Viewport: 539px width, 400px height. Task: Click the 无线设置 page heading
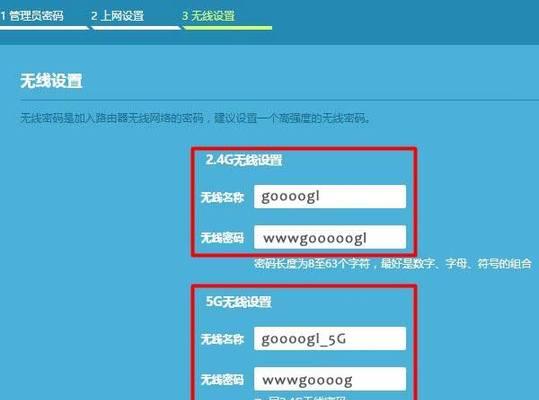pyautogui.click(x=51, y=81)
